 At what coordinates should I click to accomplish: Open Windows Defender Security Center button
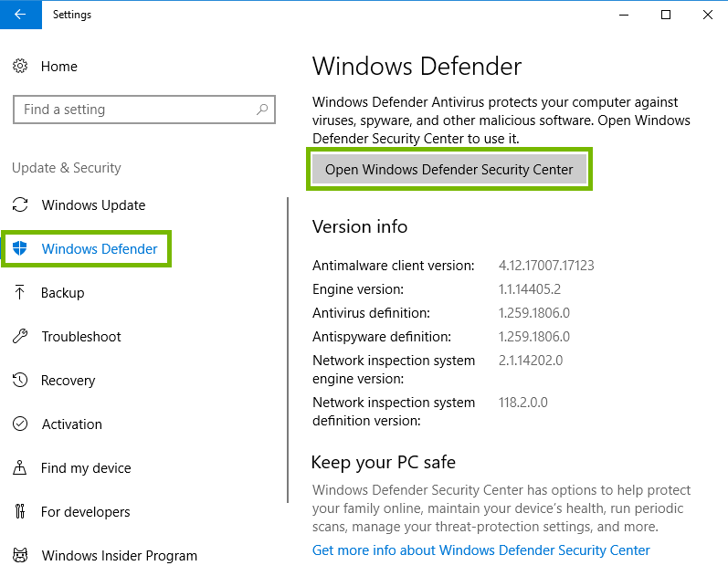pos(449,170)
